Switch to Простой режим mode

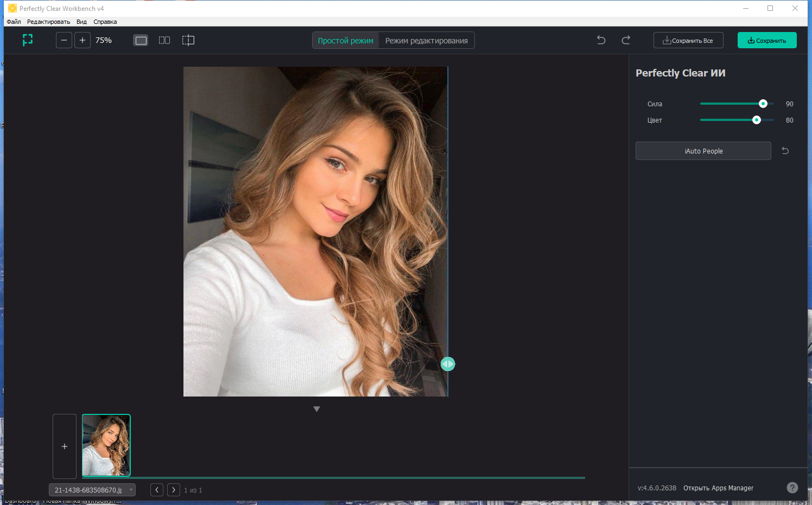pyautogui.click(x=345, y=40)
